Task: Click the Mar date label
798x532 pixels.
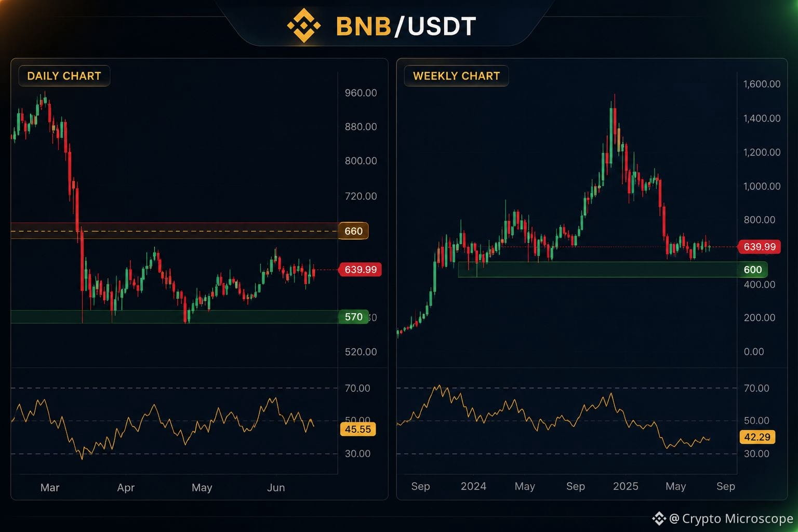Action: 50,487
